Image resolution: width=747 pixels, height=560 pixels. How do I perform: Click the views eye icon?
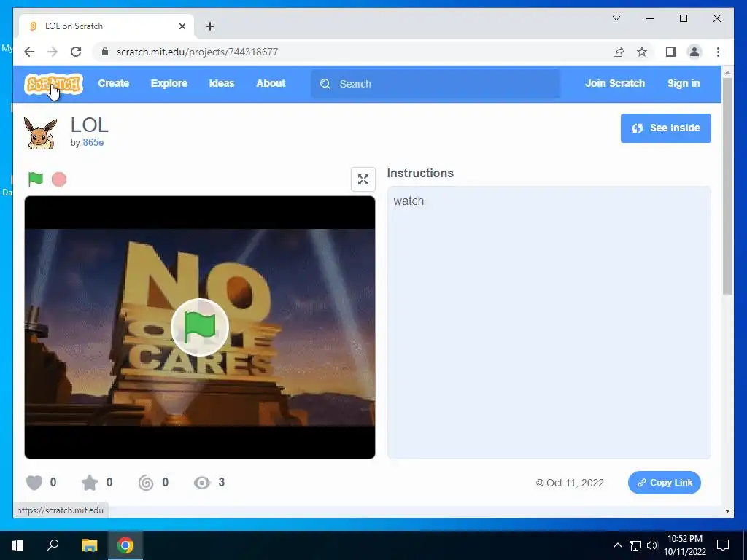click(x=202, y=483)
